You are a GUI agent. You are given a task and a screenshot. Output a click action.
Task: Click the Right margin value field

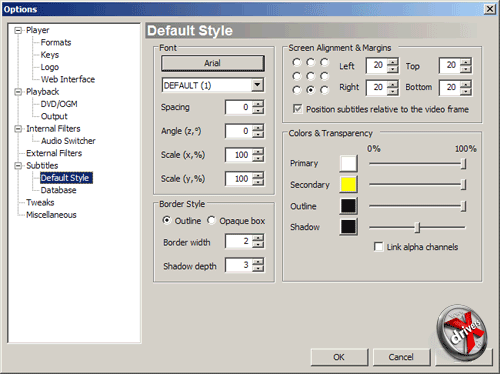pos(377,87)
